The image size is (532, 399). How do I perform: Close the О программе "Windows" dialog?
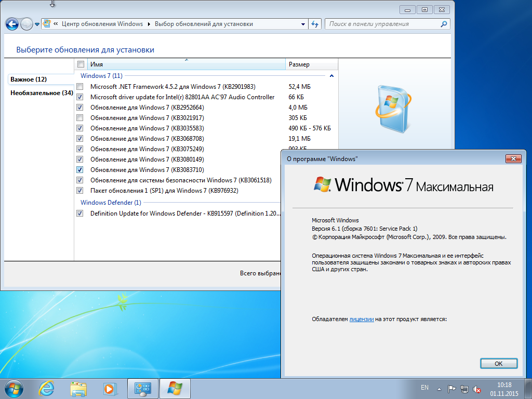click(x=513, y=159)
